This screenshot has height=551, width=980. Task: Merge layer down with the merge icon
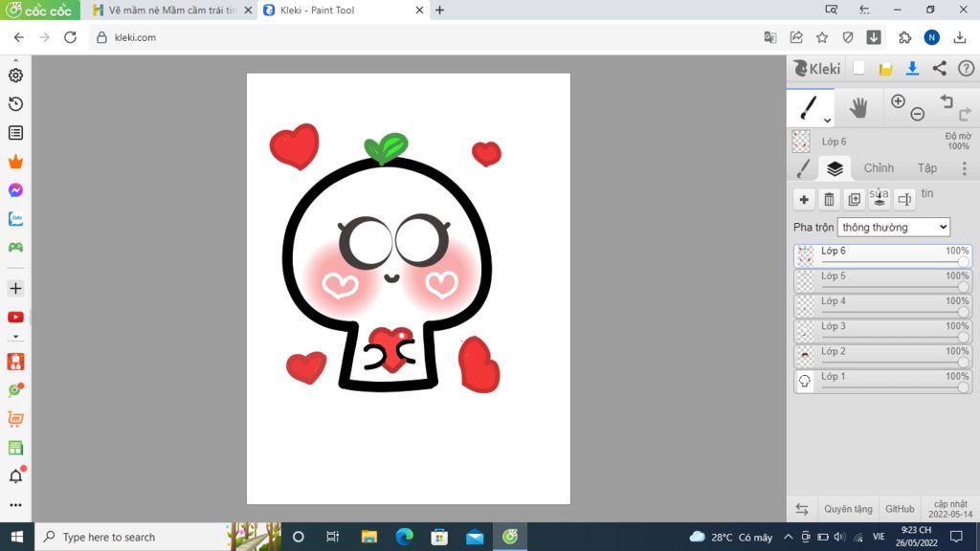880,200
